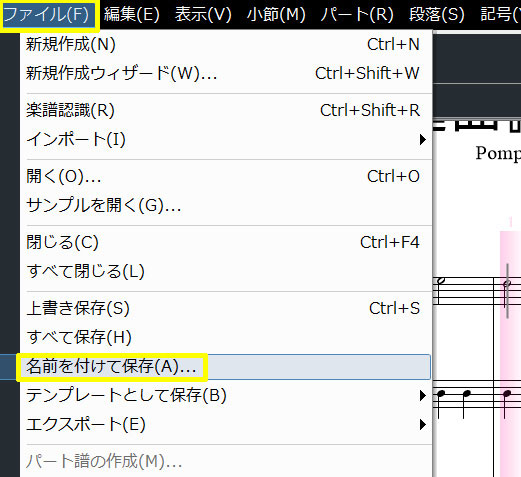Screen dimensions: 521x477
Task: Select すべて保存(H) entry
Action: (x=226, y=337)
